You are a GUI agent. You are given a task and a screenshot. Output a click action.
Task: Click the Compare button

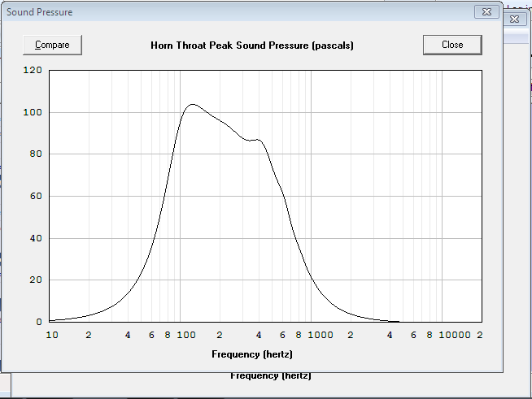point(52,45)
